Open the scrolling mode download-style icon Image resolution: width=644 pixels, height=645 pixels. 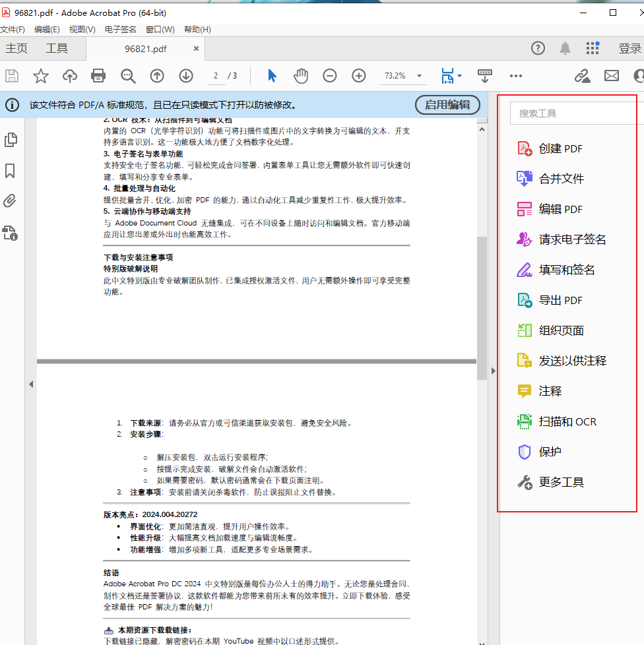pyautogui.click(x=485, y=76)
